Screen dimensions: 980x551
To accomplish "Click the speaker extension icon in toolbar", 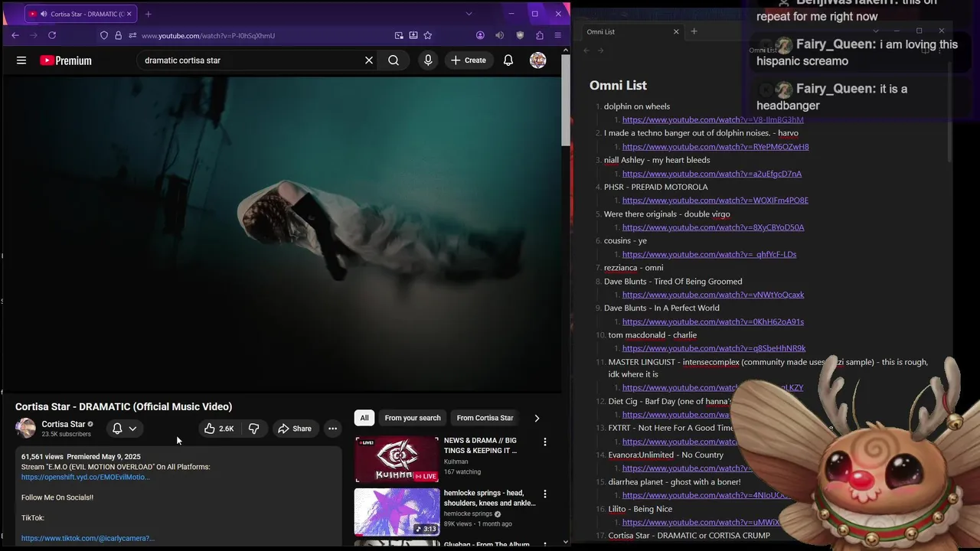I will tap(499, 35).
